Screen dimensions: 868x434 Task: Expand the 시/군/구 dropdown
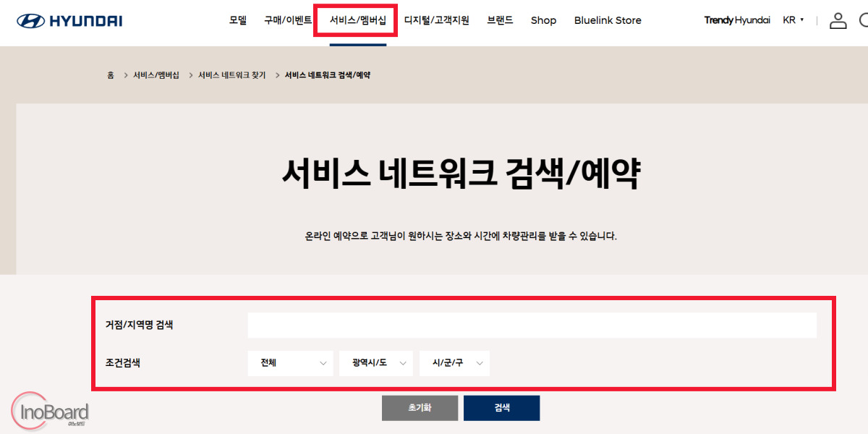(x=454, y=363)
